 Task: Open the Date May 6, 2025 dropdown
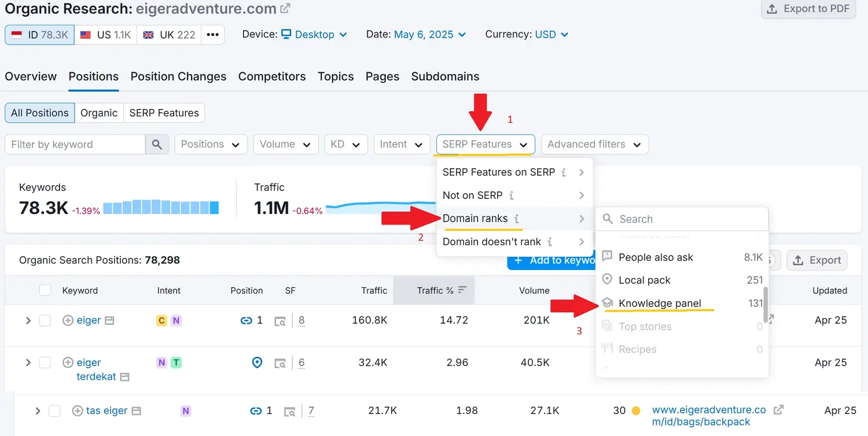point(430,35)
